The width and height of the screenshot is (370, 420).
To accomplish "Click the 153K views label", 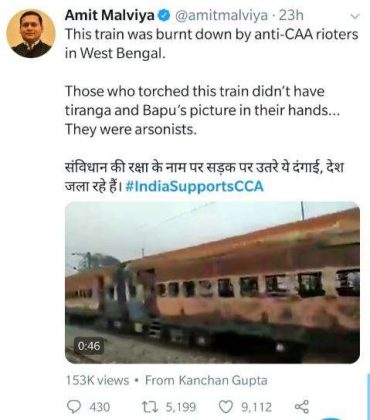I will [x=97, y=380].
